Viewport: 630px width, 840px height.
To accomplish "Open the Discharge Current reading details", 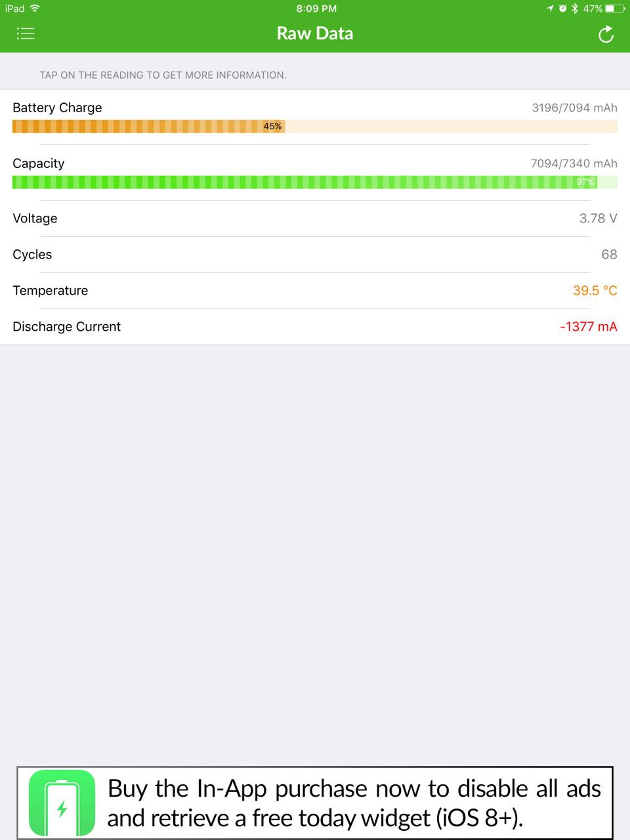I will (315, 327).
